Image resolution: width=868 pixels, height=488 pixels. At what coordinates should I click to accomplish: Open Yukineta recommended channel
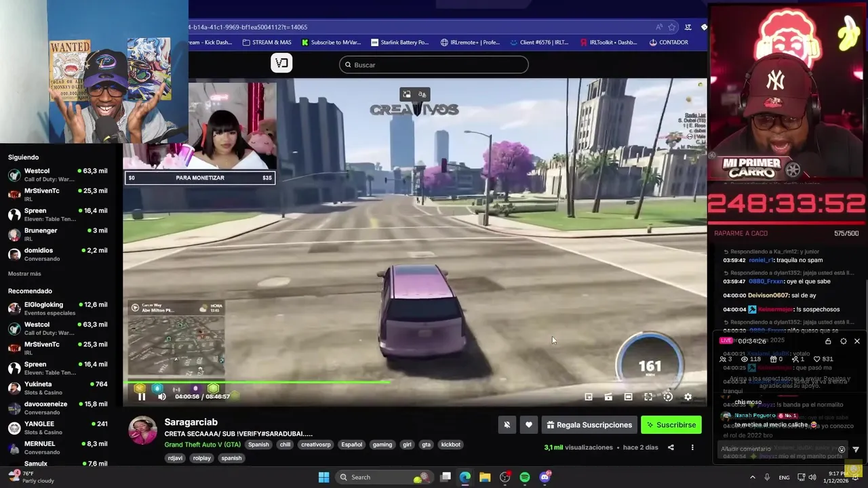coord(58,388)
